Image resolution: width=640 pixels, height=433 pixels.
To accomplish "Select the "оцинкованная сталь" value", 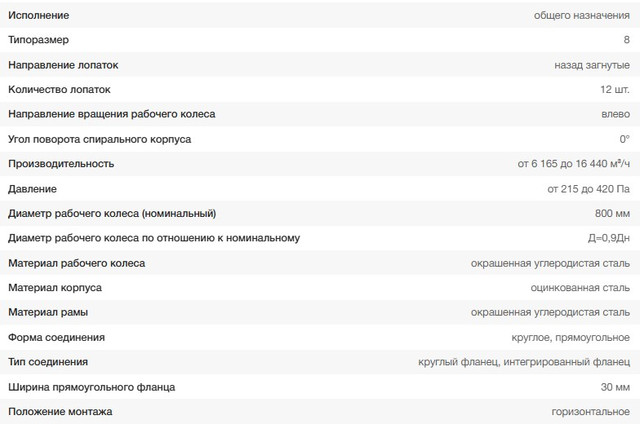I will (580, 288).
